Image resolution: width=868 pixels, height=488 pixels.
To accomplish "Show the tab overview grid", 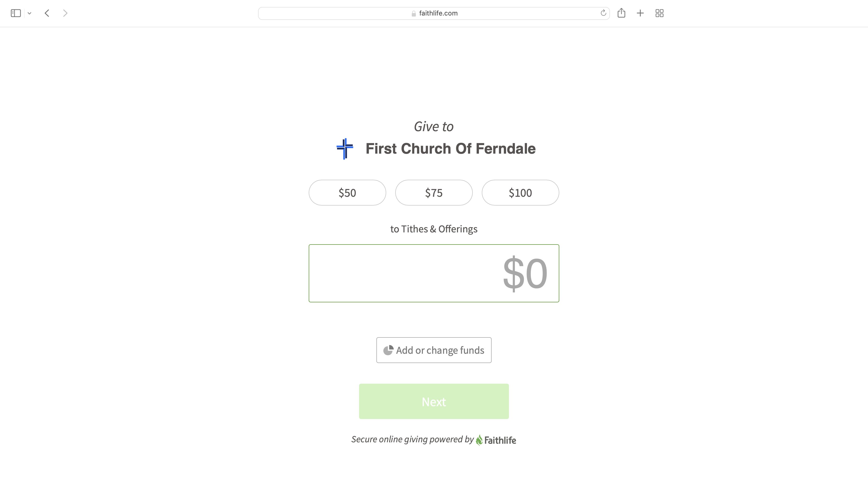I will click(x=660, y=13).
